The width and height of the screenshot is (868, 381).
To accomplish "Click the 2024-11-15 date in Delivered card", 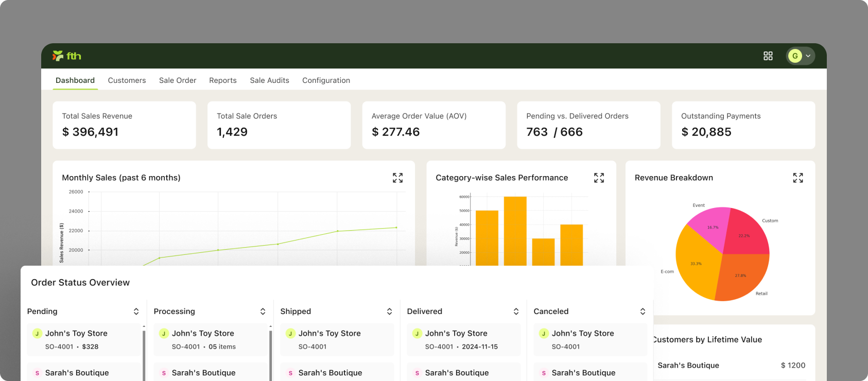I will 480,347.
